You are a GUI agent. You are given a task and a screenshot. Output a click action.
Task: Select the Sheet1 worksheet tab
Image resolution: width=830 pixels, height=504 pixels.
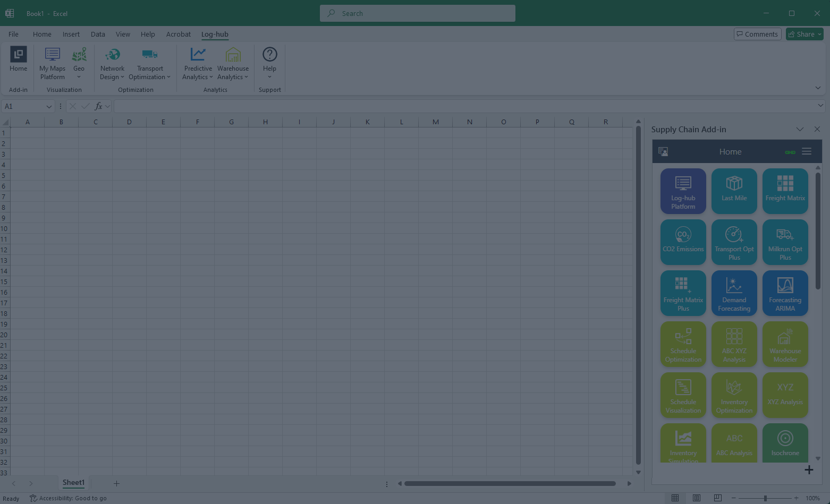(73, 483)
